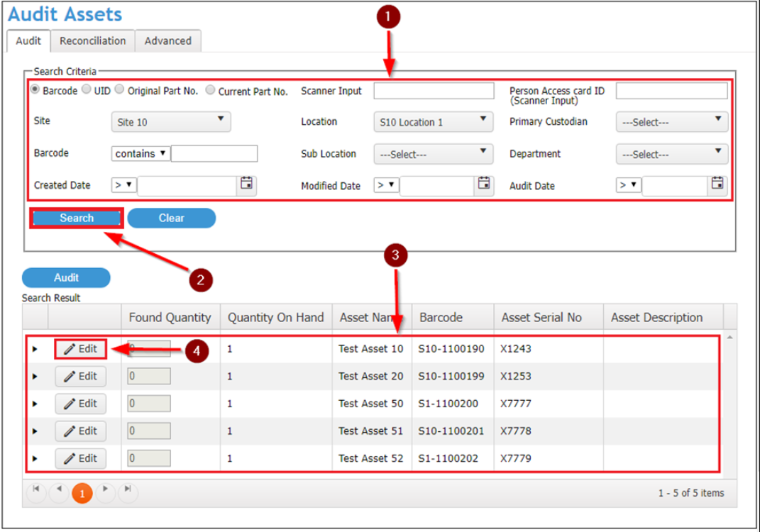Open the Modified Date calendar picker
The width and height of the screenshot is (760, 532).
[x=485, y=184]
